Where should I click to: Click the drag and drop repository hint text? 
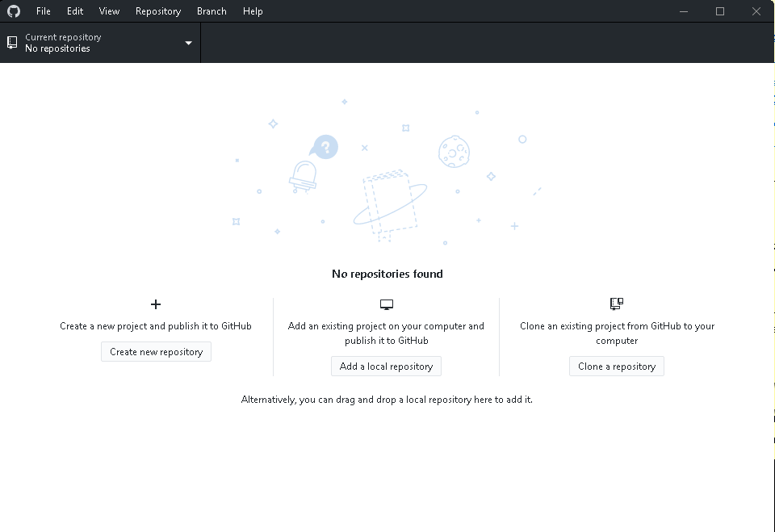pyautogui.click(x=387, y=399)
